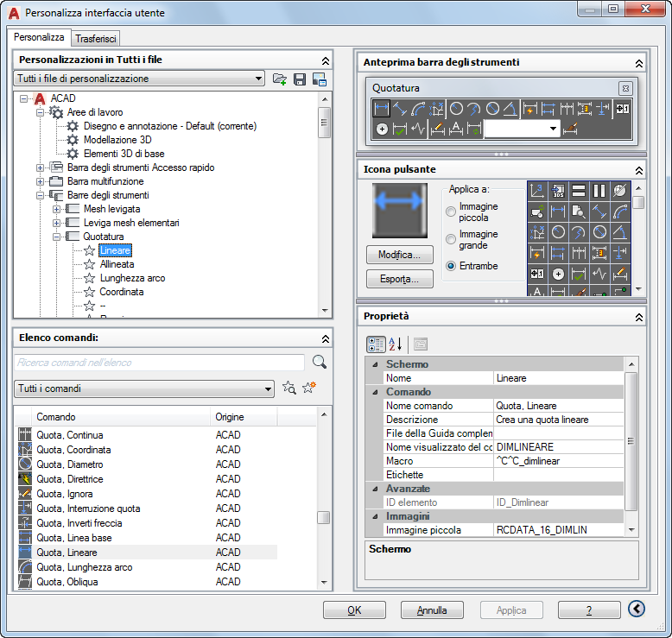Select Angular dimension icon in Quotatura toolbar preview
672x638 pixels.
510,109
